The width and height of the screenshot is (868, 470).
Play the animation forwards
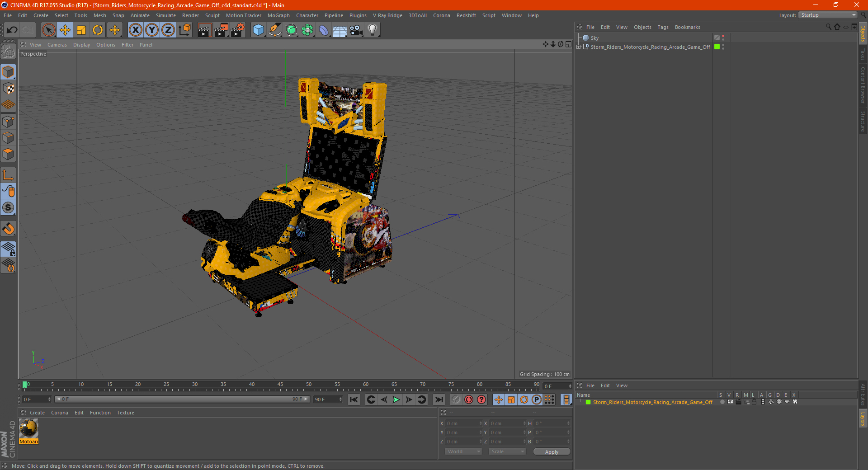pyautogui.click(x=396, y=399)
